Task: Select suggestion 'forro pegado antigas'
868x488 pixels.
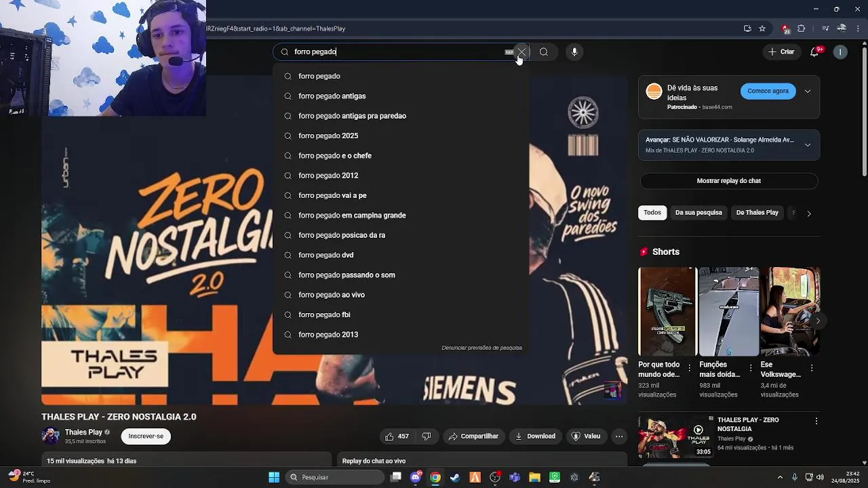Action: [x=400, y=96]
